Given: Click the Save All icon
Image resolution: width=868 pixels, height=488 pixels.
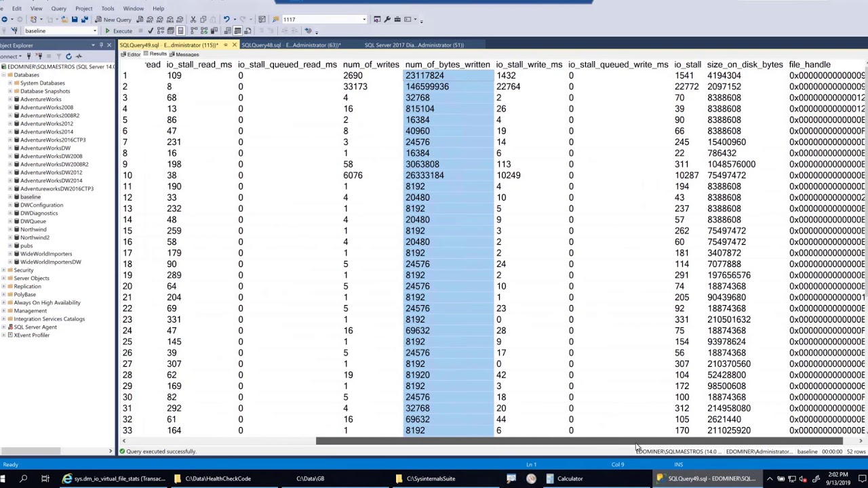Looking at the screenshot, I should tap(85, 19).
